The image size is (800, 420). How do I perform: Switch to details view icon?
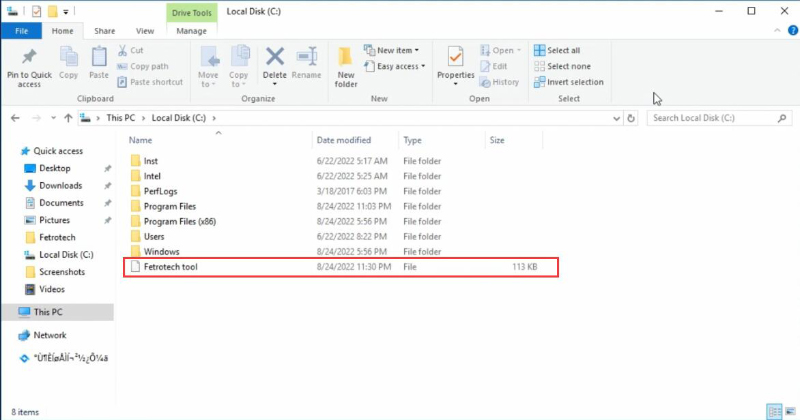[x=774, y=411]
